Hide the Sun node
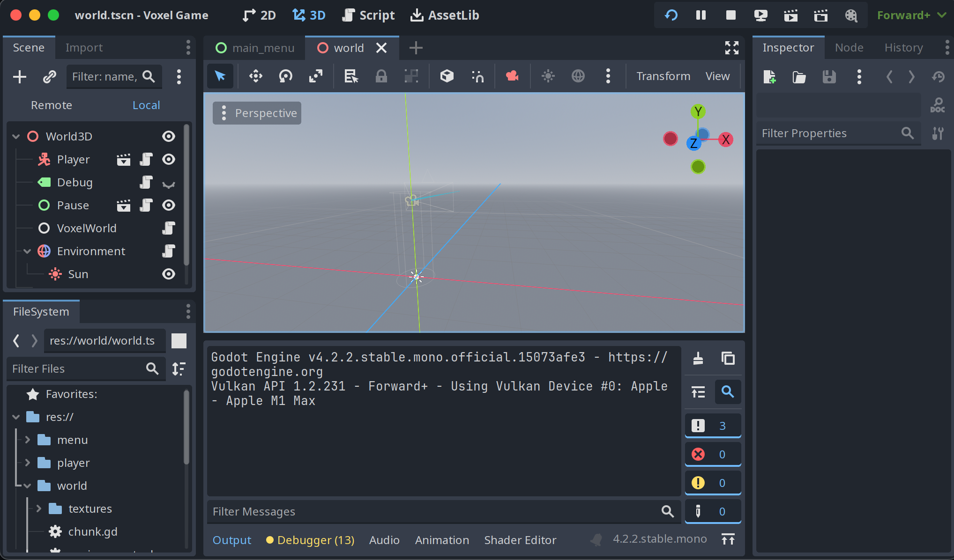954x560 pixels. [169, 274]
